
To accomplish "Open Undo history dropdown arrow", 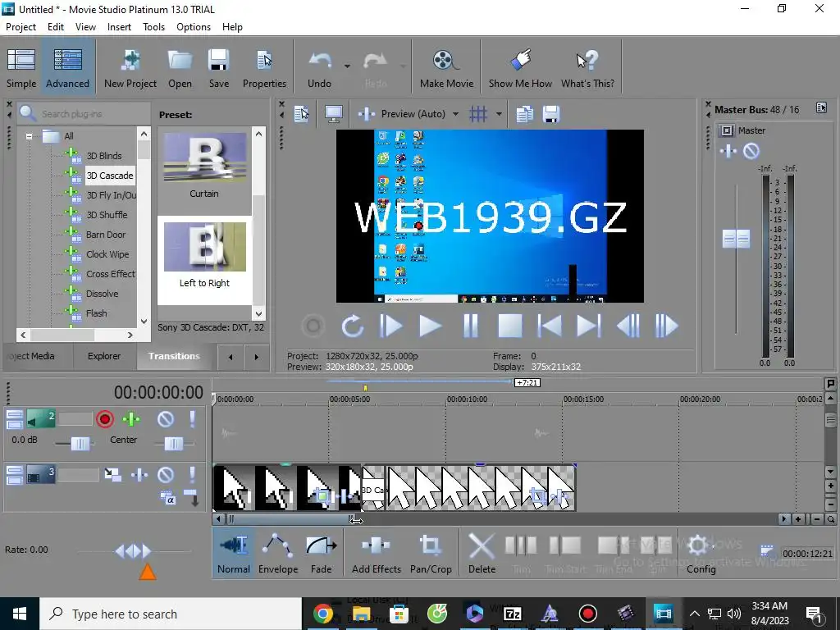I will point(347,66).
